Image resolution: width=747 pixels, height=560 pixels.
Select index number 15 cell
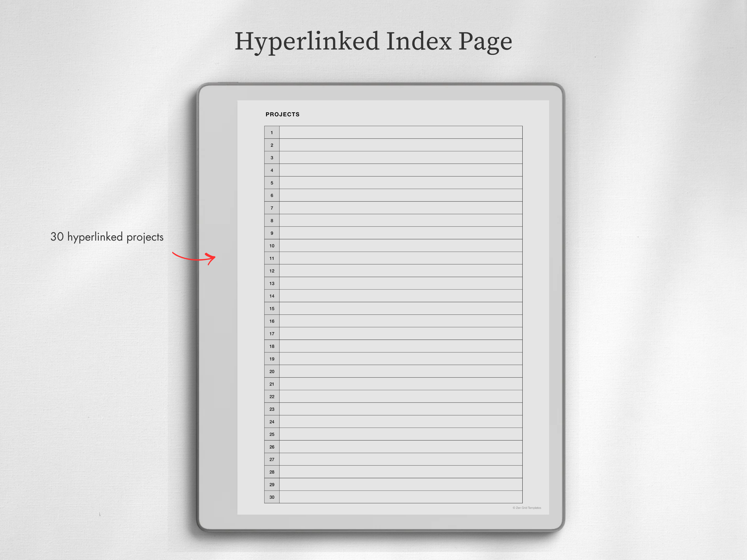pyautogui.click(x=272, y=309)
